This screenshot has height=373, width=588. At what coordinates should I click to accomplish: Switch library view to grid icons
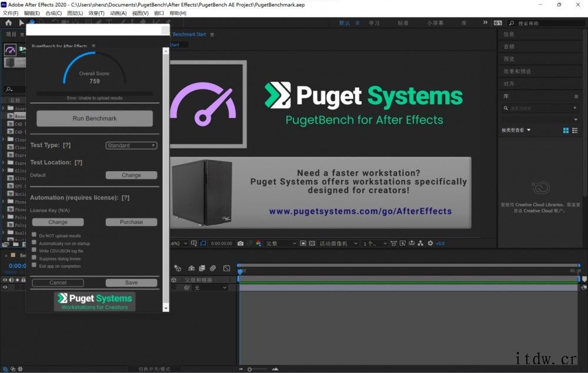[x=566, y=130]
